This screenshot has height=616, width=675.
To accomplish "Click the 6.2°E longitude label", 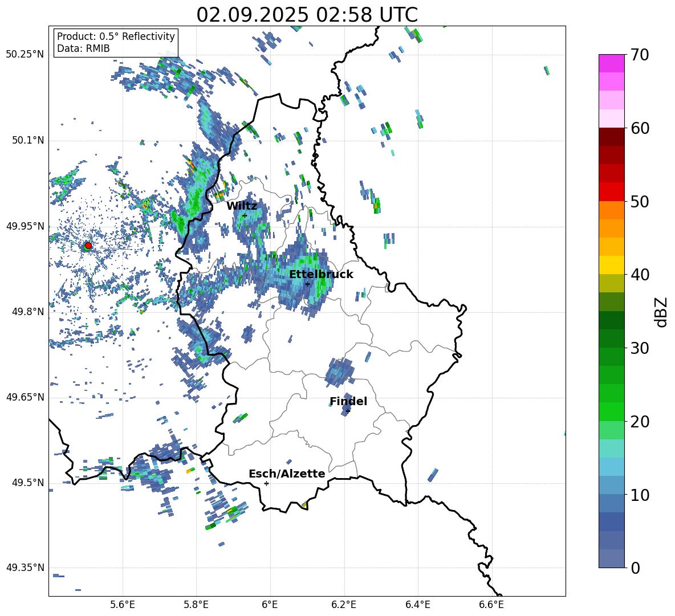I will tap(344, 605).
